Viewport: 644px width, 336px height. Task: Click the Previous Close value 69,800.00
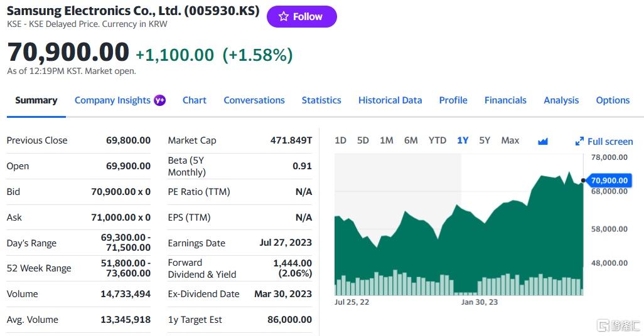pos(128,140)
